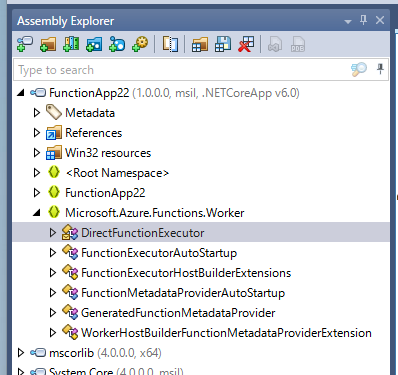Expand the DirectFunctionExecutor class
The image size is (398, 375).
coord(53,233)
